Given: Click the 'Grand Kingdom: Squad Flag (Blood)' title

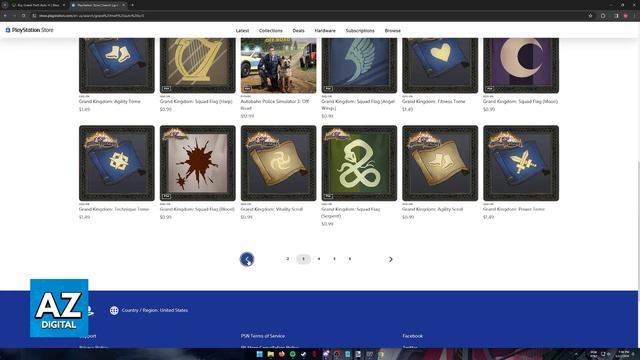Looking at the screenshot, I should 197,209.
